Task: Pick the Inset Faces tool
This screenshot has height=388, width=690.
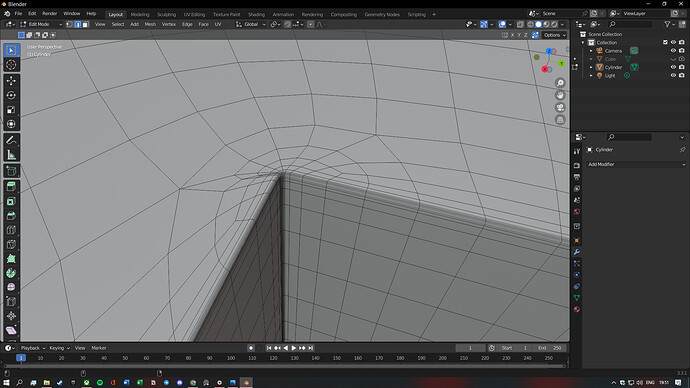Action: (11, 201)
